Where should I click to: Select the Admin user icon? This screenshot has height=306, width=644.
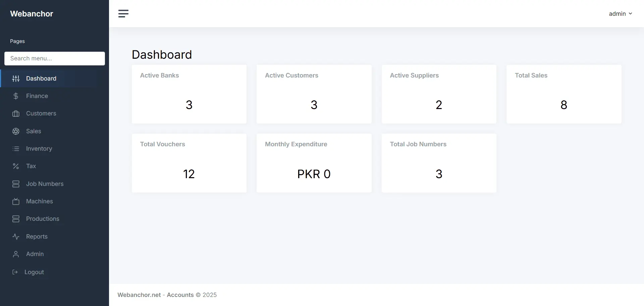tap(16, 254)
